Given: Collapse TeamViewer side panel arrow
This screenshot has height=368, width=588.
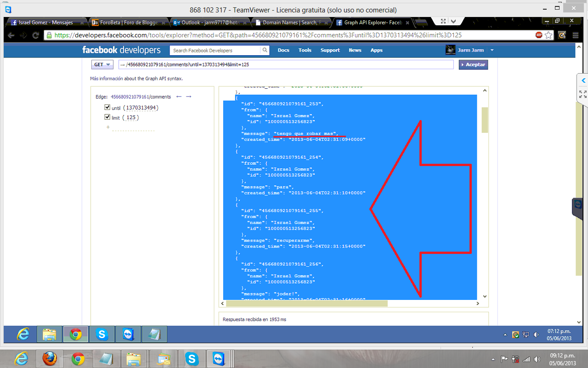Looking at the screenshot, I should point(583,80).
